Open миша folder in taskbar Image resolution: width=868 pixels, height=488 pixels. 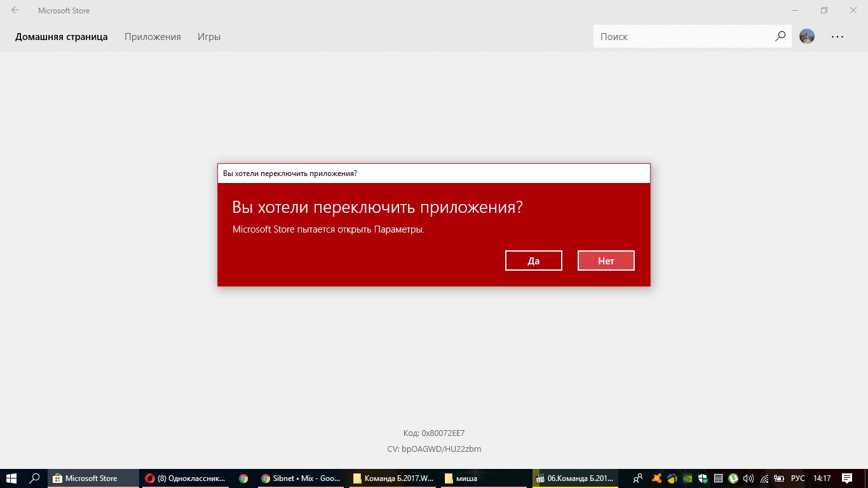click(x=485, y=478)
